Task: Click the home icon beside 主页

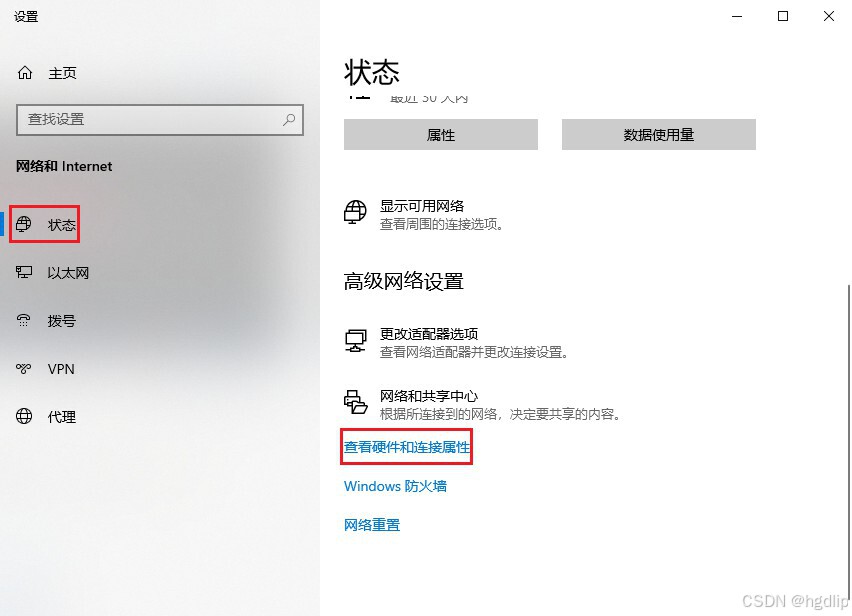Action: (25, 72)
